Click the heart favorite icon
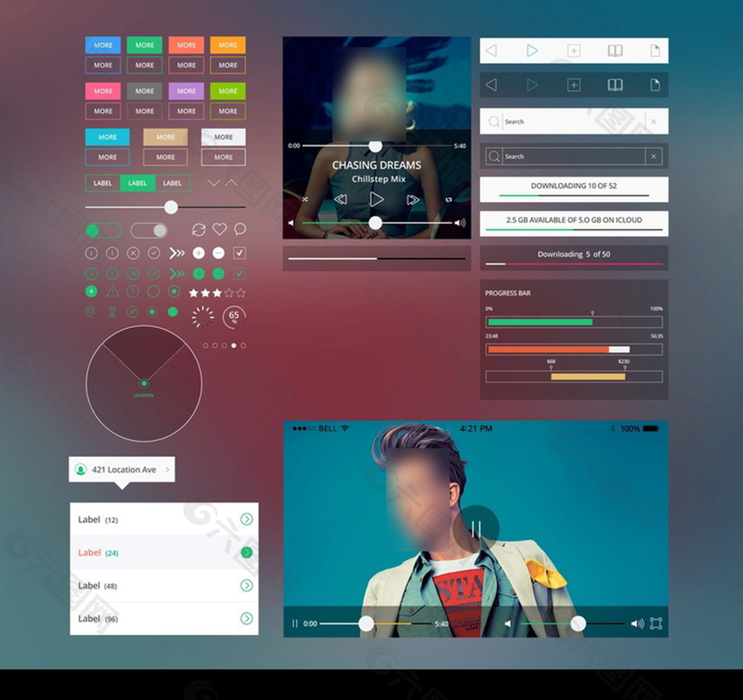This screenshot has height=700, width=743. point(219,229)
